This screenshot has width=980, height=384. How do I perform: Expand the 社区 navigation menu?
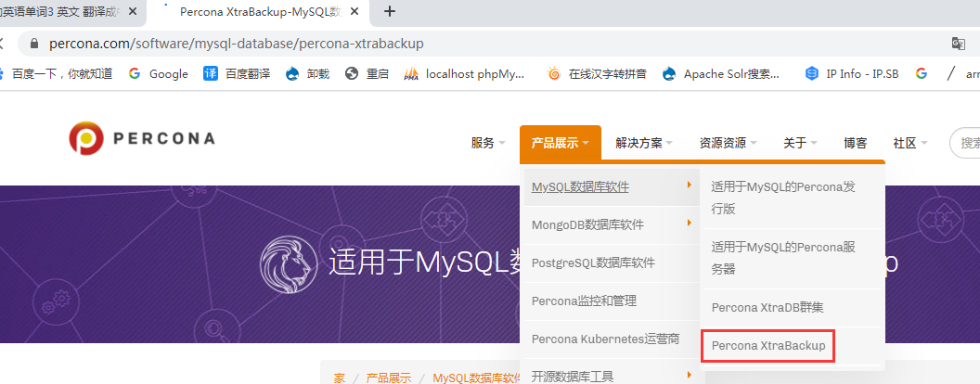(x=910, y=143)
